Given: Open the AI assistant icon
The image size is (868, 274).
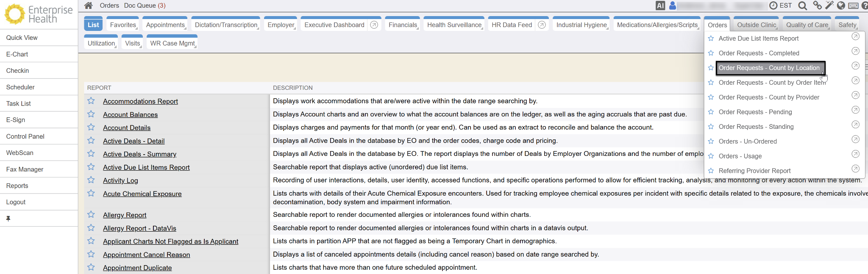Looking at the screenshot, I should [x=660, y=6].
